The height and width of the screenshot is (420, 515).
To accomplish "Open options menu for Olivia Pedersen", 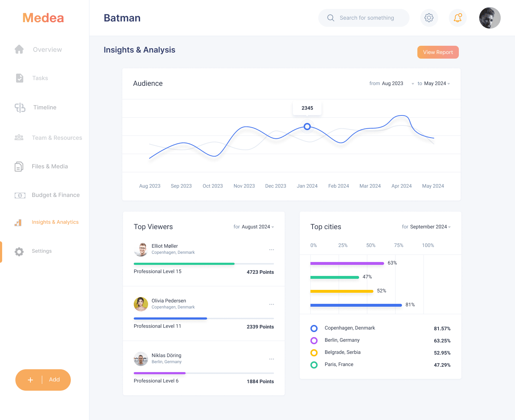I will [271, 304].
